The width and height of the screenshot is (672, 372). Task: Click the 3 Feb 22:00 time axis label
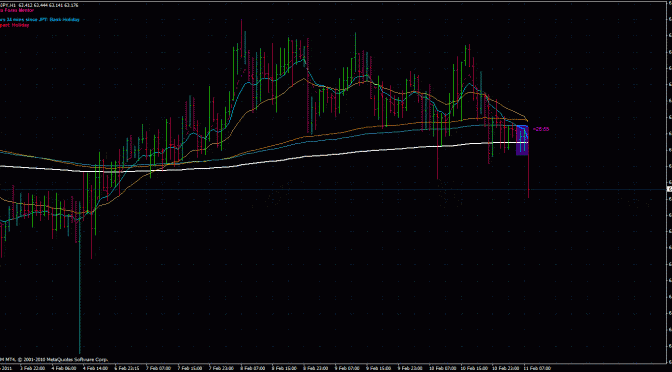tap(32, 368)
